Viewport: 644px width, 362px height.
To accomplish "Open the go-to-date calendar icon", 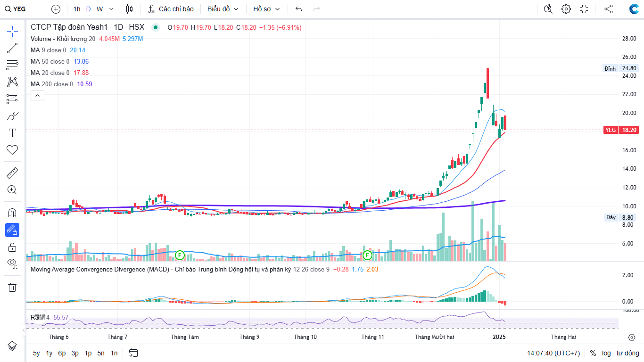I will pos(133,353).
